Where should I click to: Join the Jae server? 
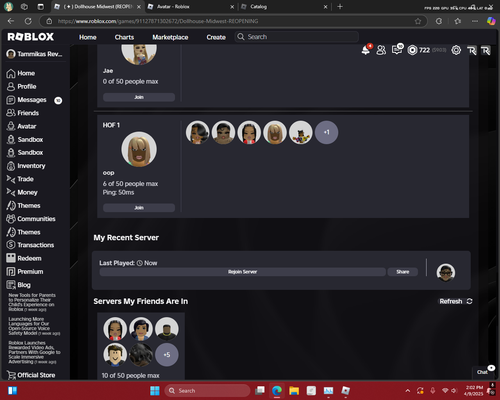pyautogui.click(x=139, y=97)
